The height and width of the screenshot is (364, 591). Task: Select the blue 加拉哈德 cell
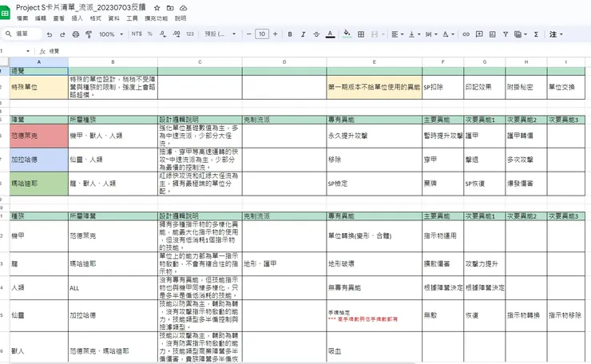(39, 160)
